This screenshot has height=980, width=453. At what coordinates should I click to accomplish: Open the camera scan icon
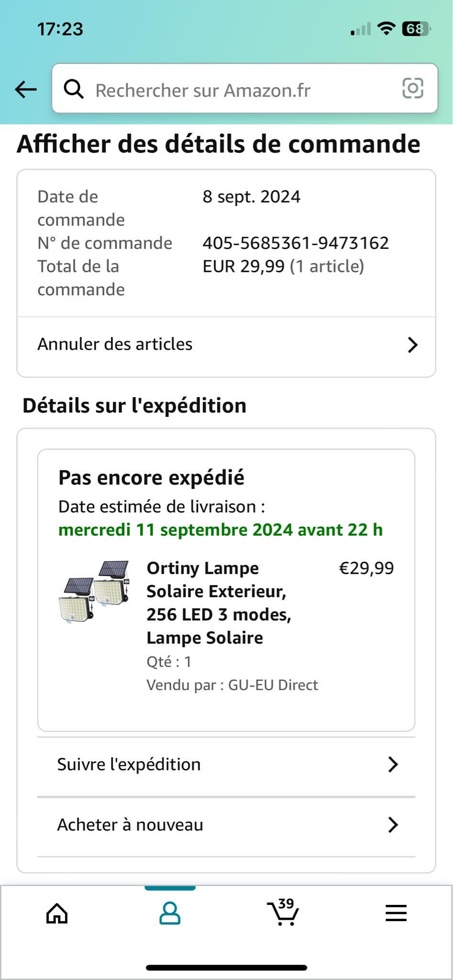click(x=412, y=89)
